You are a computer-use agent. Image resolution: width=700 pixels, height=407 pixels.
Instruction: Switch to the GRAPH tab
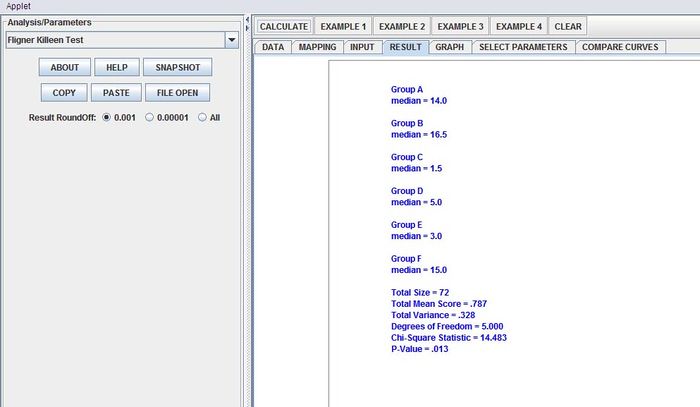(449, 46)
